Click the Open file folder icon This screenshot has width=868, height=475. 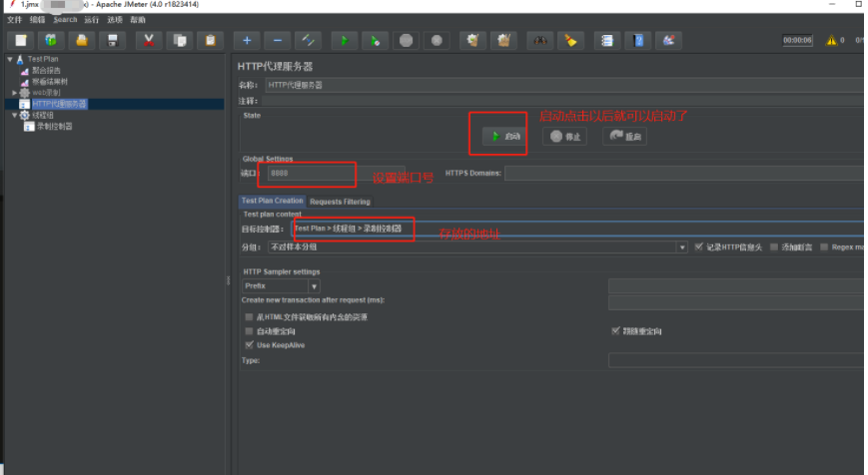coord(82,40)
